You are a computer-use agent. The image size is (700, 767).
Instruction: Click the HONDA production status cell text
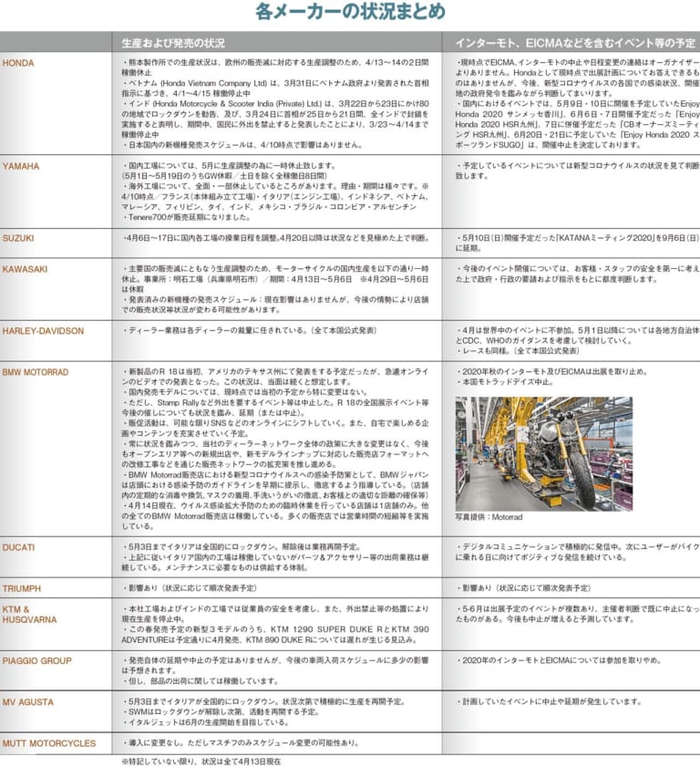click(x=275, y=104)
